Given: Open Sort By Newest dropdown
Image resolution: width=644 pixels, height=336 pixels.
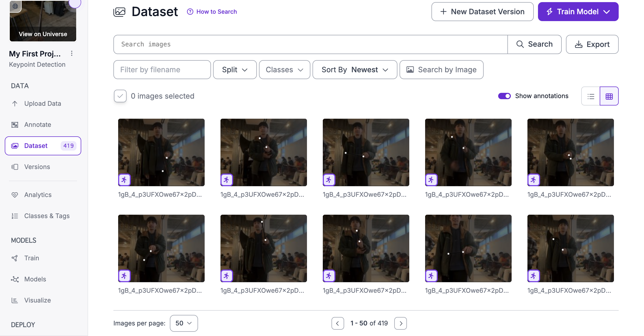Looking at the screenshot, I should [355, 70].
